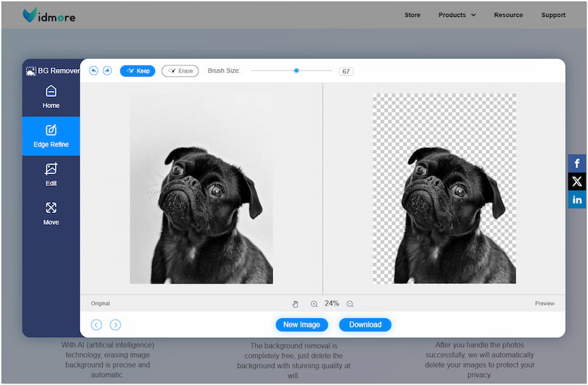Go to previous image arrow
Image resolution: width=588 pixels, height=385 pixels.
point(96,325)
